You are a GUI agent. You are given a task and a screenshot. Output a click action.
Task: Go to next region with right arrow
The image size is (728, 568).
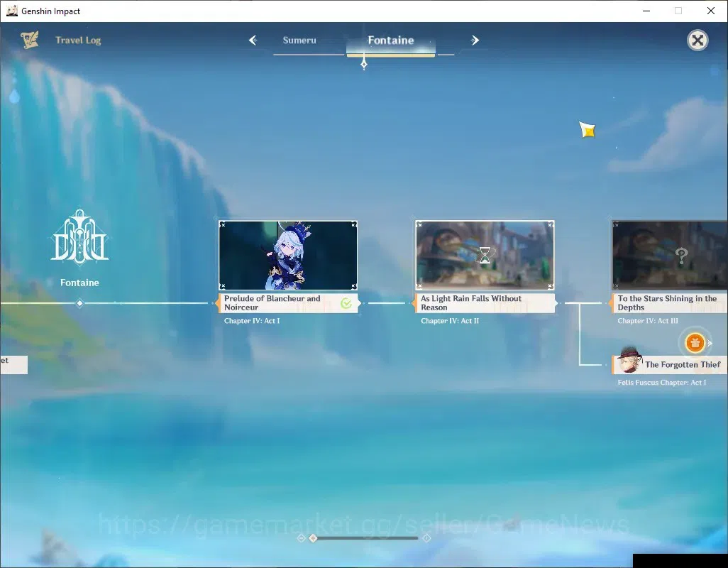pyautogui.click(x=475, y=40)
